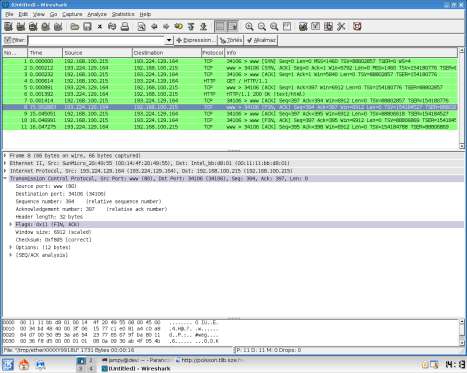
Task: Go back with the left arrow icon
Action: click(154, 27)
